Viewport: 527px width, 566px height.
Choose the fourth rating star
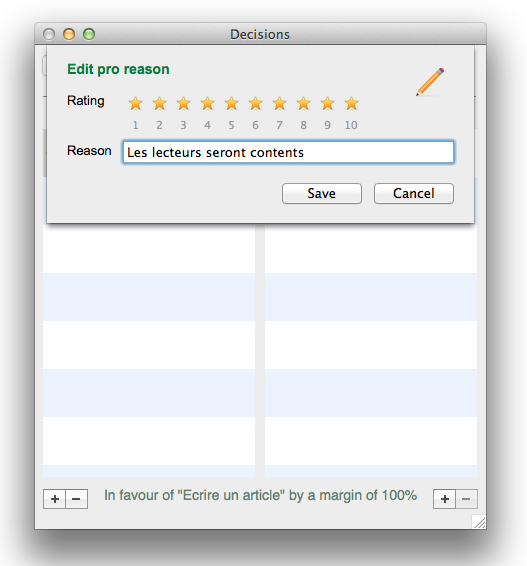point(208,103)
